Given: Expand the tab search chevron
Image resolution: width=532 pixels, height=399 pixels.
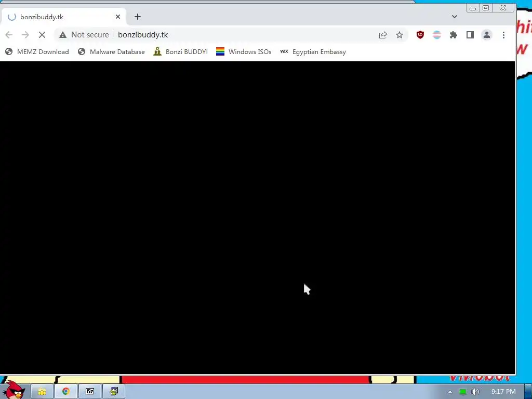Looking at the screenshot, I should 454,17.
